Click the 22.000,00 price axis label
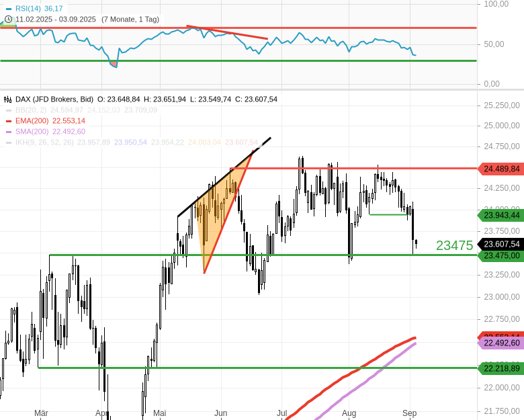This screenshot has width=524, height=420. pyautogui.click(x=502, y=388)
